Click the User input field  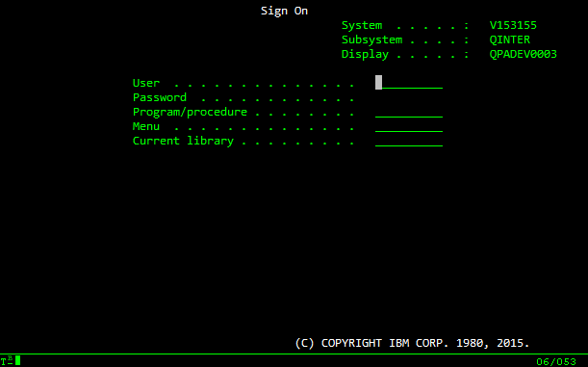coord(409,83)
